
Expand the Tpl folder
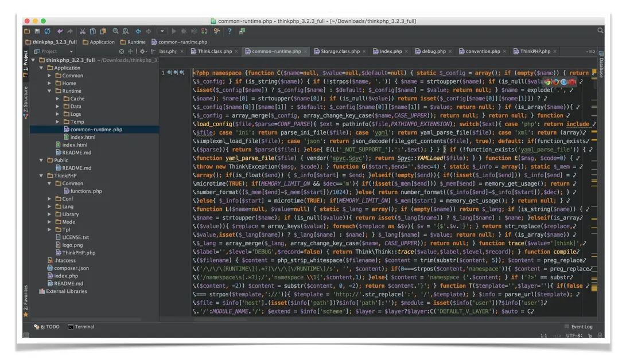(x=49, y=229)
